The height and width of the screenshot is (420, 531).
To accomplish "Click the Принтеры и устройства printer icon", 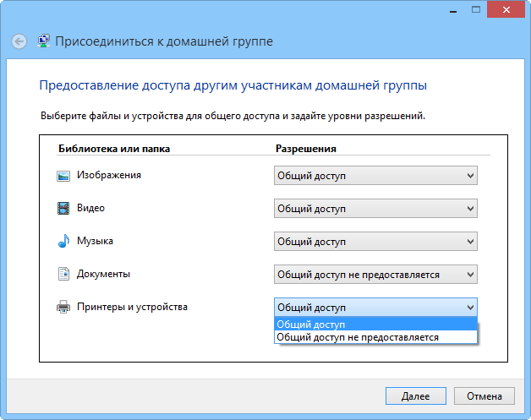I will 63,307.
